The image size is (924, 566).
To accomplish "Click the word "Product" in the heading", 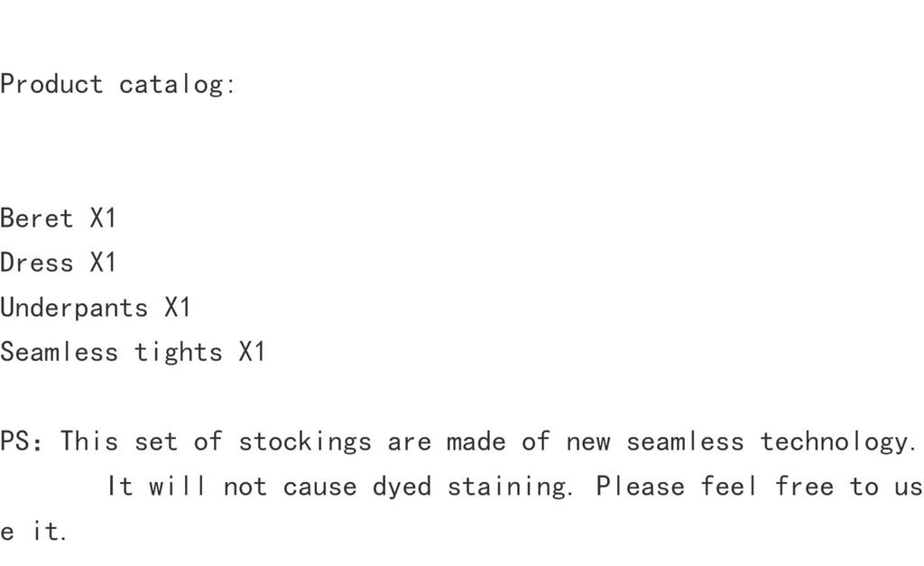I will pyautogui.click(x=51, y=85).
